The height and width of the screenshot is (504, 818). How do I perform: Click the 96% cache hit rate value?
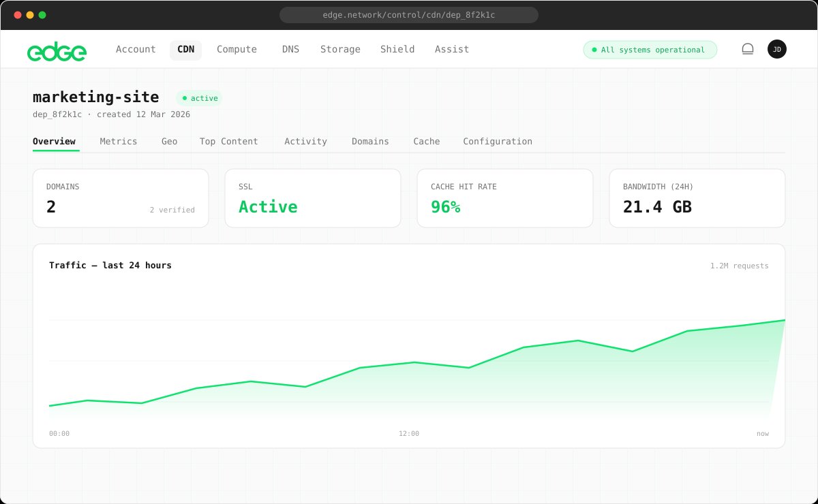(446, 207)
